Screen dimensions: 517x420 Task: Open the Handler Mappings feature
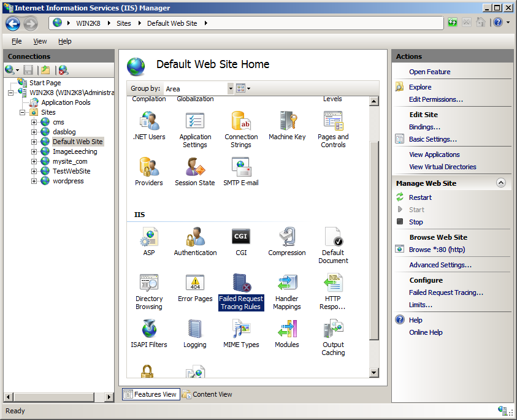point(286,285)
